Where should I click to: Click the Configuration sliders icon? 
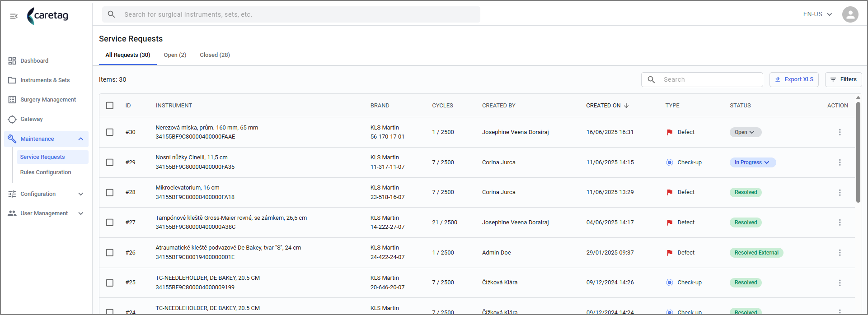(12, 194)
